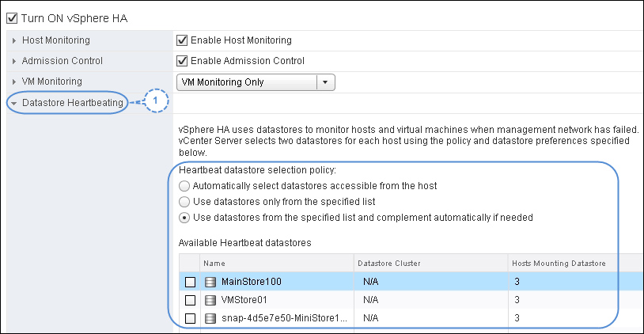644x334 pixels.
Task: Check the VMStore01 datastore checkbox
Action: [x=190, y=300]
